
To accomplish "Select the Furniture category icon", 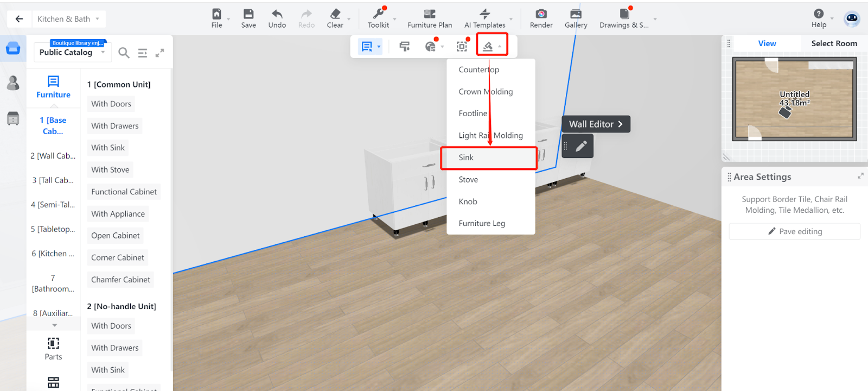I will (x=53, y=81).
